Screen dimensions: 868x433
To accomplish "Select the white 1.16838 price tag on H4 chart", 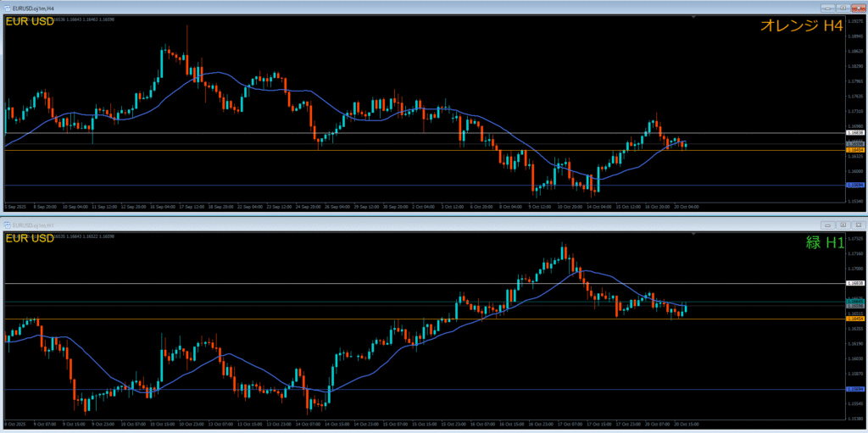I will (x=855, y=133).
